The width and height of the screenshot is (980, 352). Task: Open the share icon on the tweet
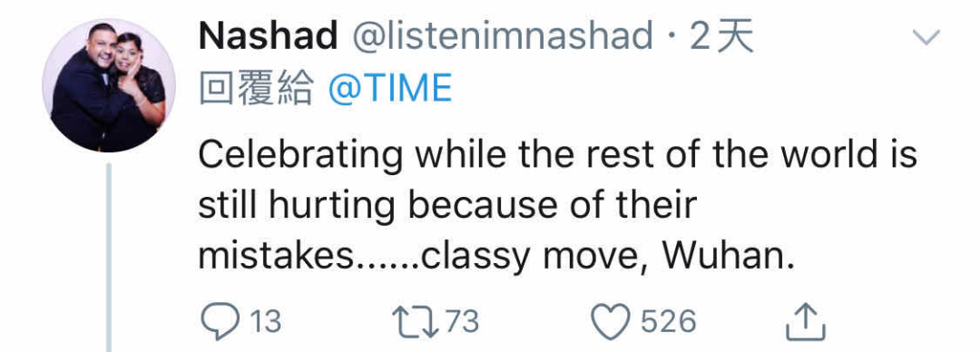[x=806, y=322]
